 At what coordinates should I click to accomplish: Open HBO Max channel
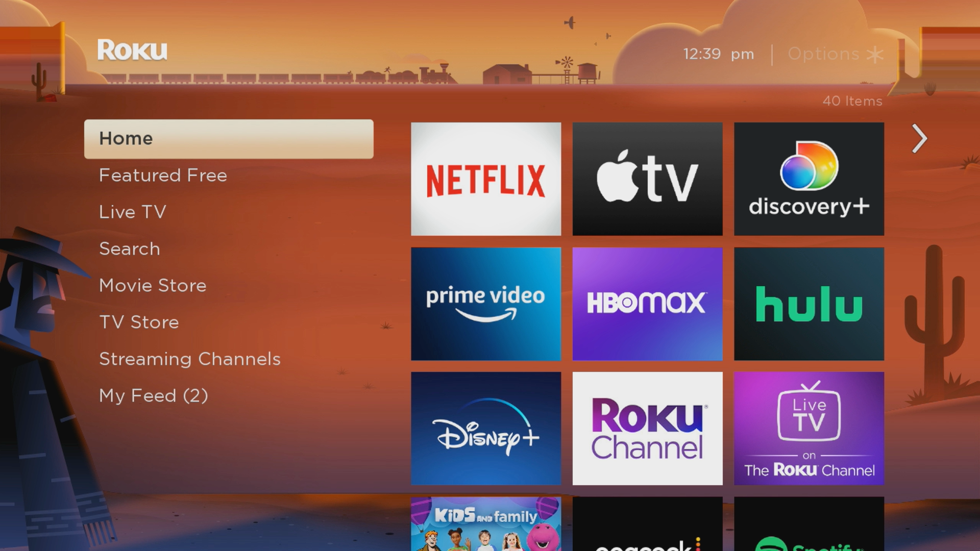coord(647,304)
